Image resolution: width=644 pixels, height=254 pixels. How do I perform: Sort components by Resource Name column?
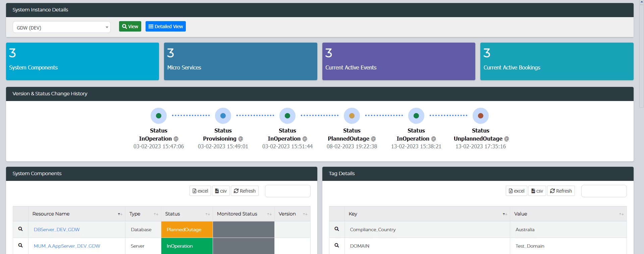pos(77,214)
